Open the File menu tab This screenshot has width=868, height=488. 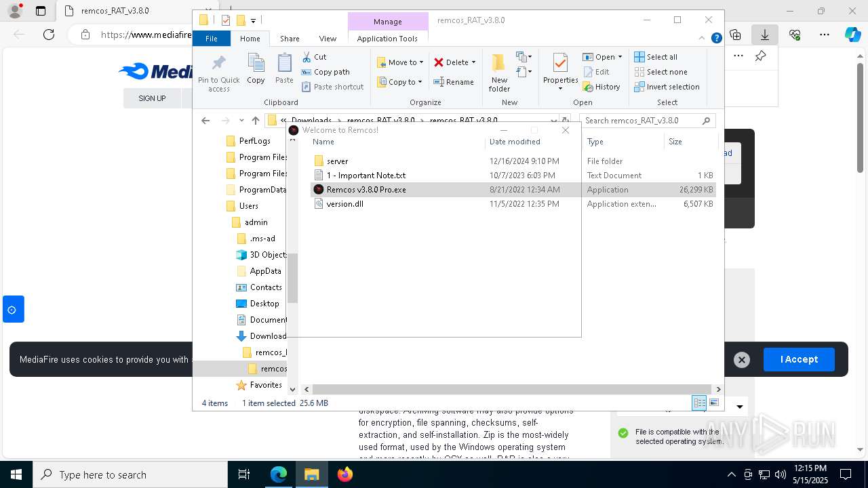point(212,39)
